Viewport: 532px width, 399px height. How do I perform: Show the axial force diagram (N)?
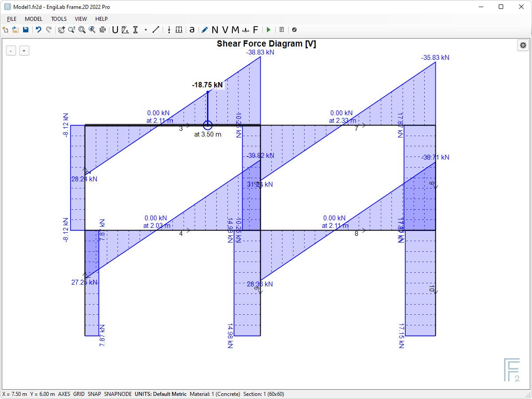tap(214, 30)
